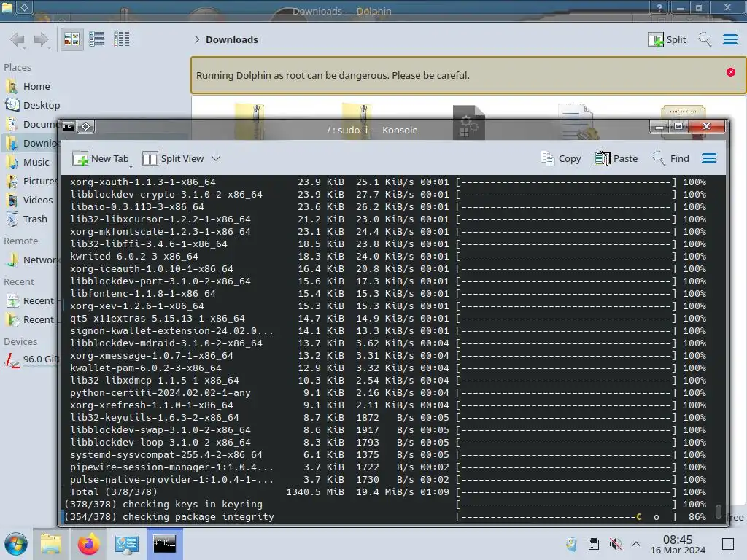Click the Downloads breadcrumb in Dolphin
The height and width of the screenshot is (560, 747).
(231, 39)
